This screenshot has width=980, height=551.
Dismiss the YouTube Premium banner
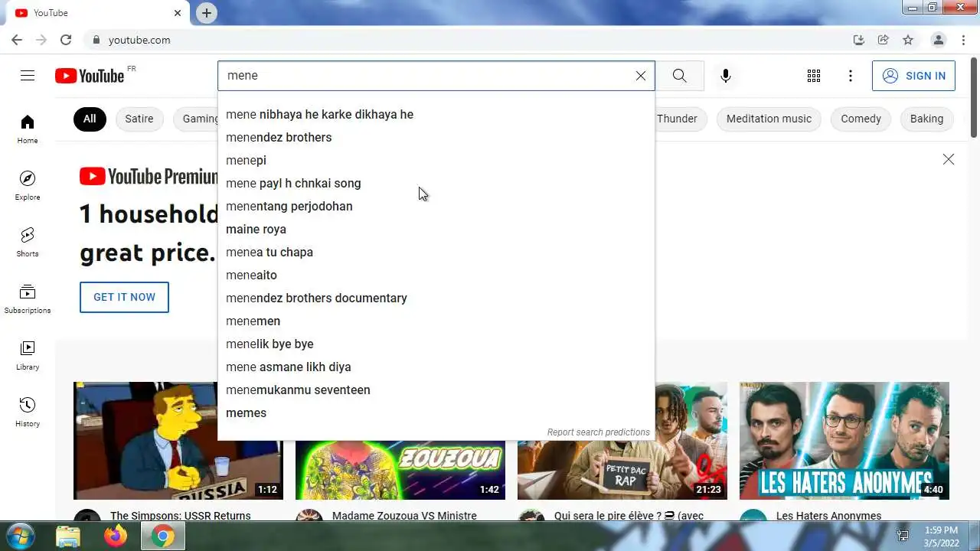(x=949, y=159)
